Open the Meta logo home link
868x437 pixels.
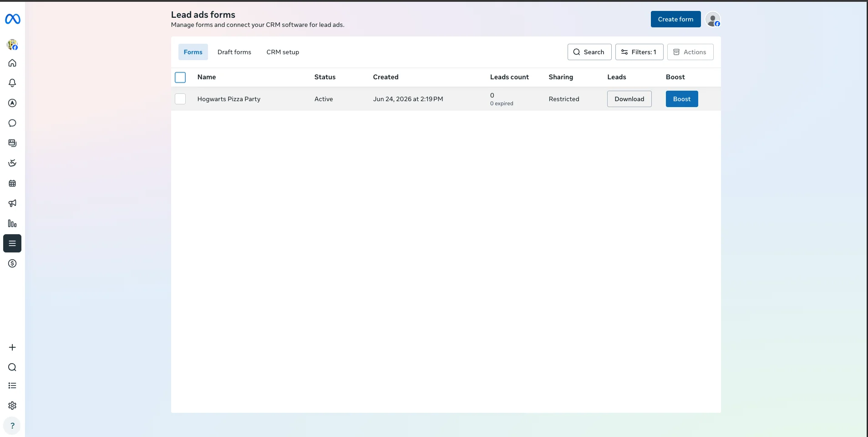point(12,19)
